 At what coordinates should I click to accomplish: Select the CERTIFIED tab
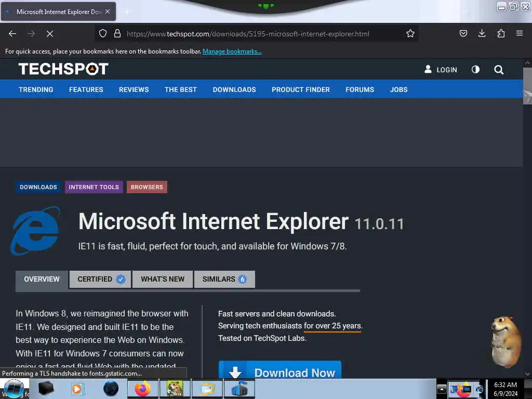pos(100,279)
